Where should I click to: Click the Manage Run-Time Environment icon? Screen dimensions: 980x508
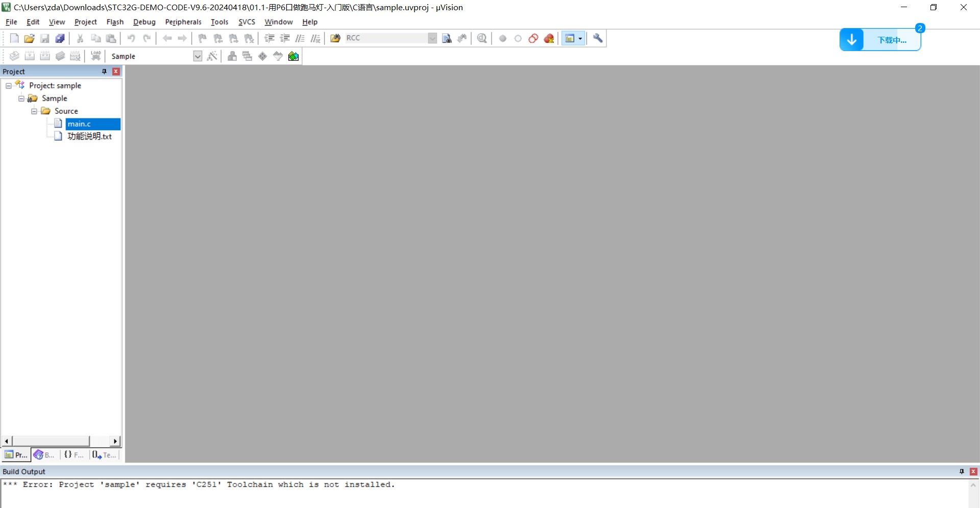click(263, 56)
